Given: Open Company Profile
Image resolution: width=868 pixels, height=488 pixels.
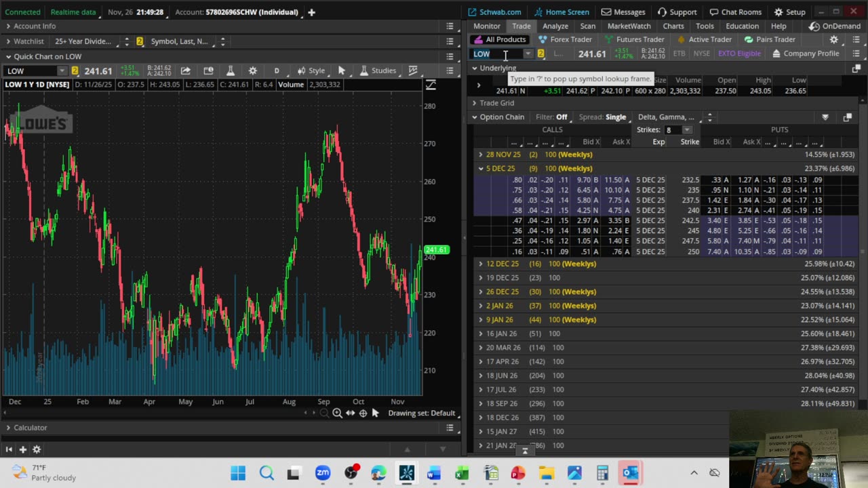Looking at the screenshot, I should coord(806,54).
